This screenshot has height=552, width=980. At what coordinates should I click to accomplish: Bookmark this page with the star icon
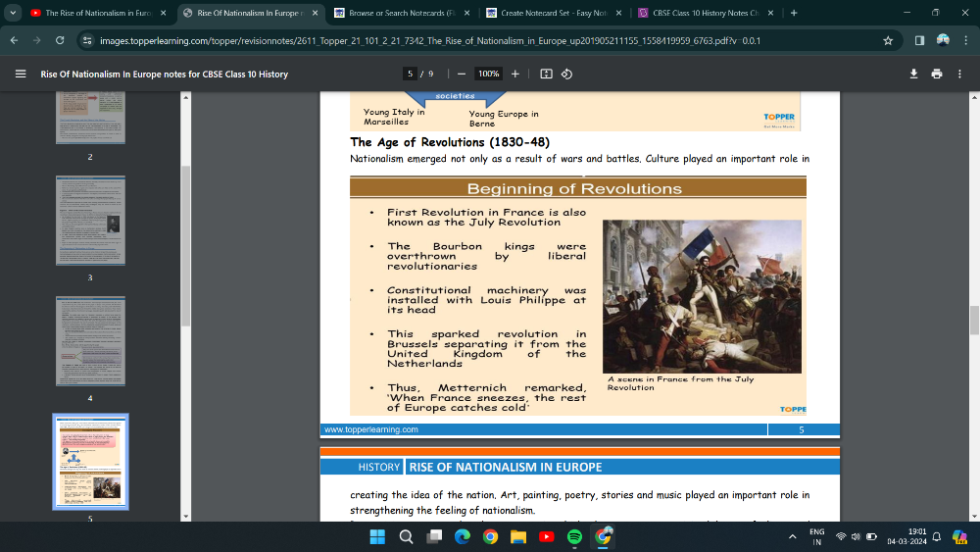click(x=887, y=40)
